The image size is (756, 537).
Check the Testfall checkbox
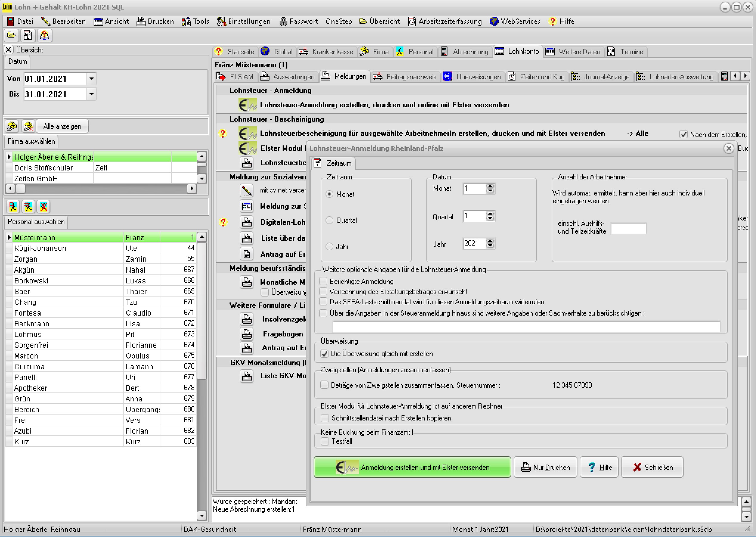325,441
